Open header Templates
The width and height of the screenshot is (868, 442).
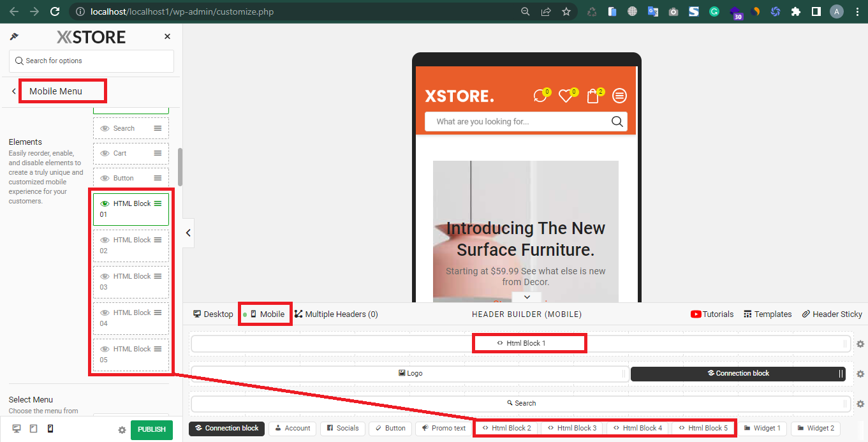click(768, 314)
